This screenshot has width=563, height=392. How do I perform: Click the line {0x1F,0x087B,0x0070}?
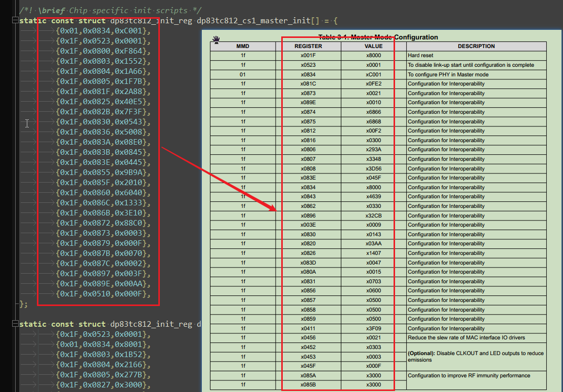click(x=103, y=253)
